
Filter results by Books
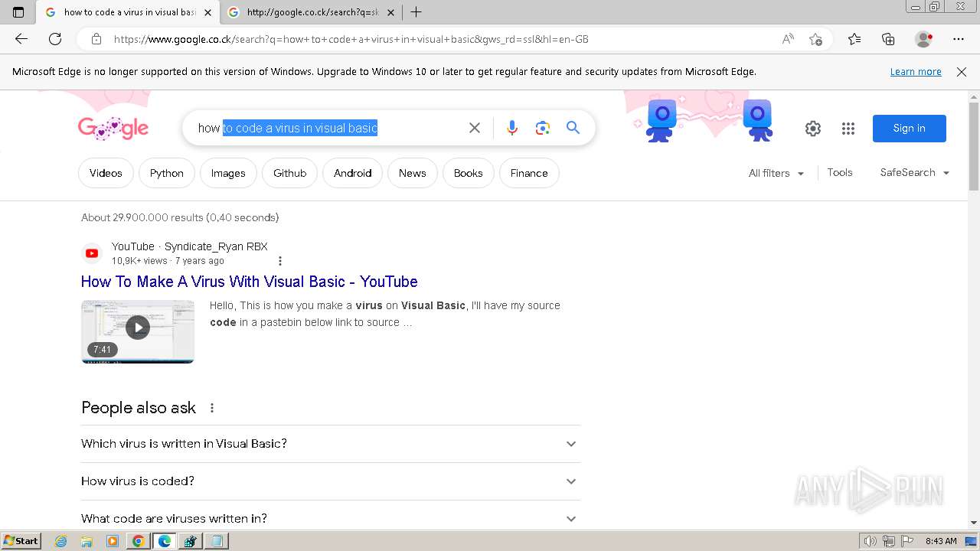click(x=468, y=173)
